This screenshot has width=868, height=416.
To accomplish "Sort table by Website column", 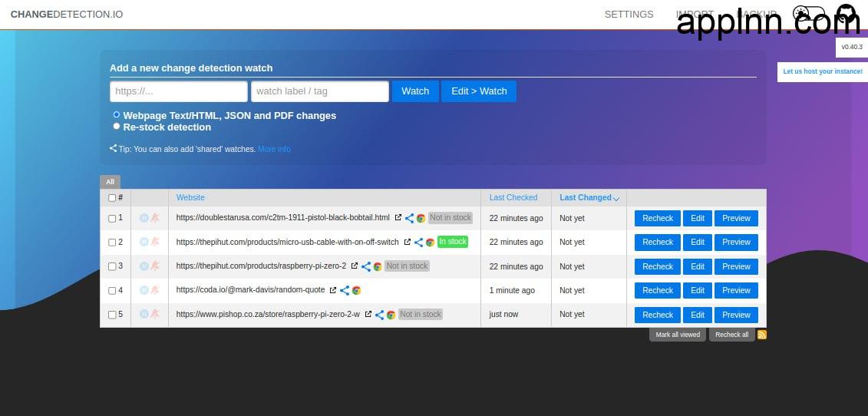I will click(190, 197).
